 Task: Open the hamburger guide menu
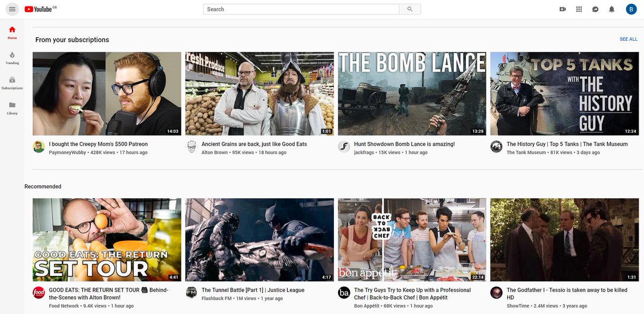click(12, 9)
